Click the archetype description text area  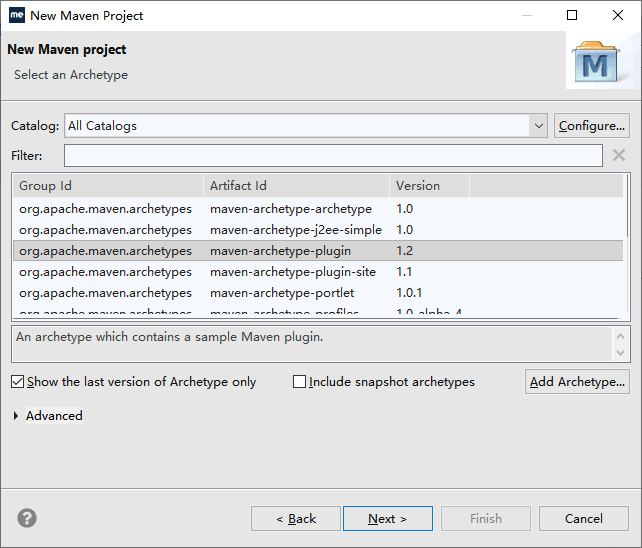[312, 344]
